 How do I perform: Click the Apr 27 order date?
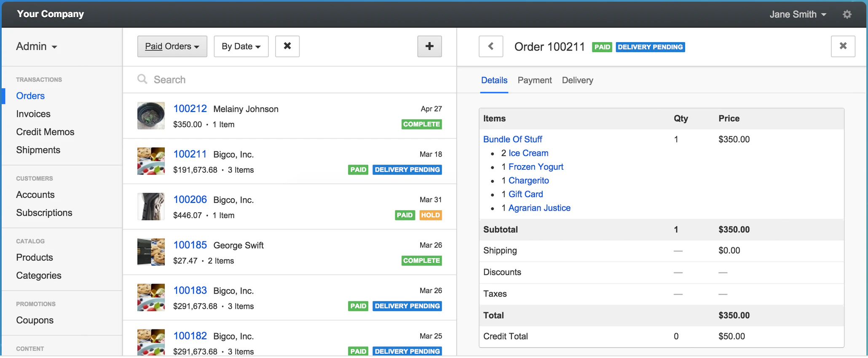[x=431, y=109]
